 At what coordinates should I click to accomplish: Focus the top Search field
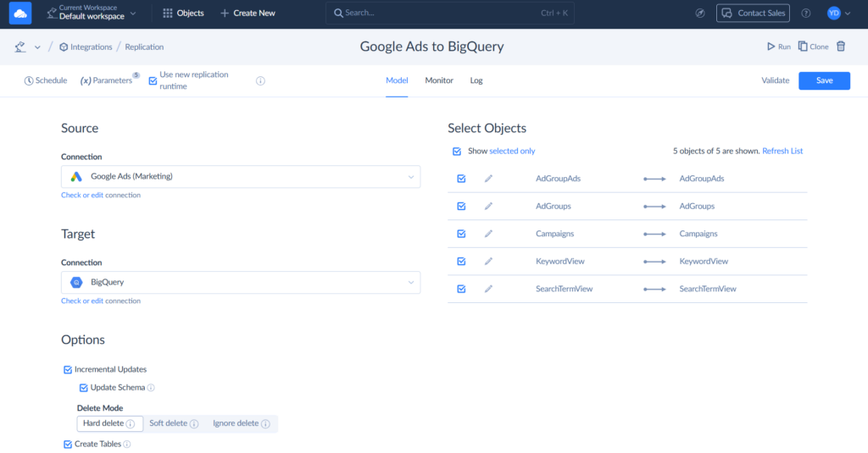click(x=449, y=13)
